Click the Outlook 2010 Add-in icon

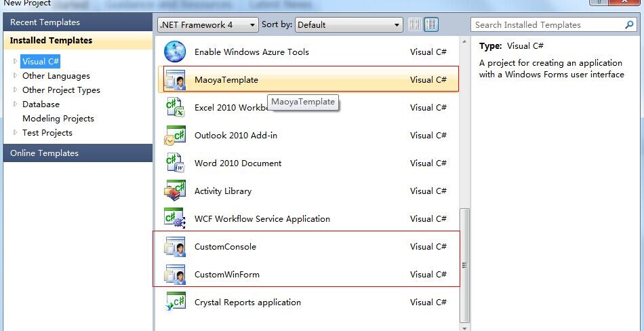click(175, 135)
